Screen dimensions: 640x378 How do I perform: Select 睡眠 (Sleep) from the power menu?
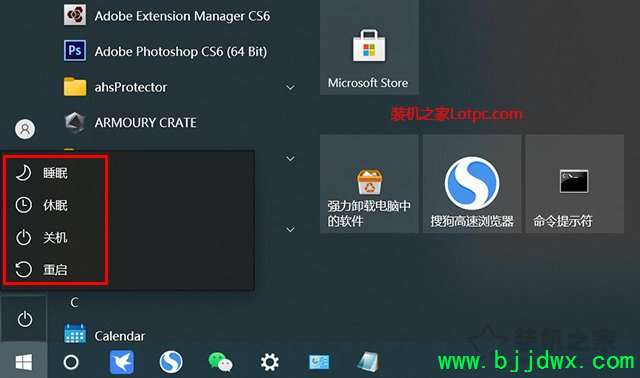tap(55, 173)
